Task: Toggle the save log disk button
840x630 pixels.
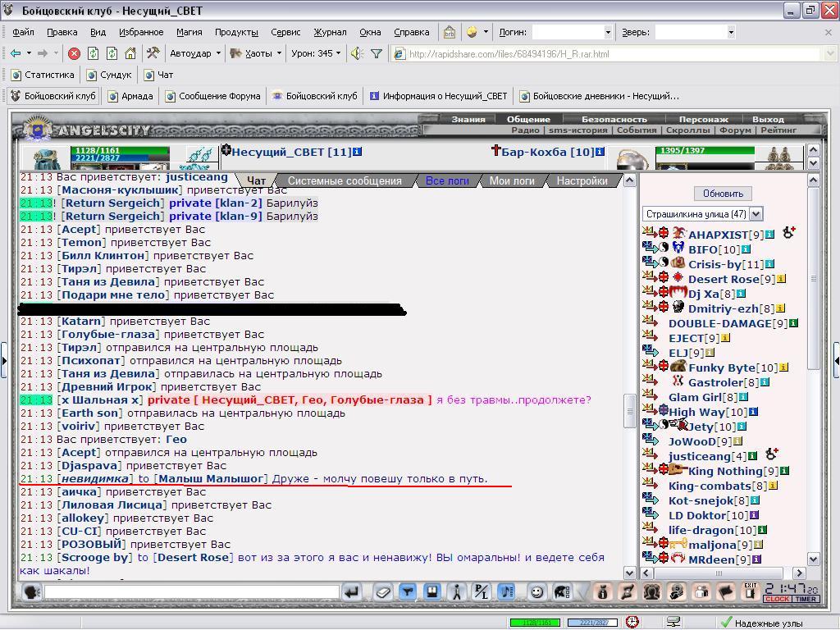Action: point(431,592)
